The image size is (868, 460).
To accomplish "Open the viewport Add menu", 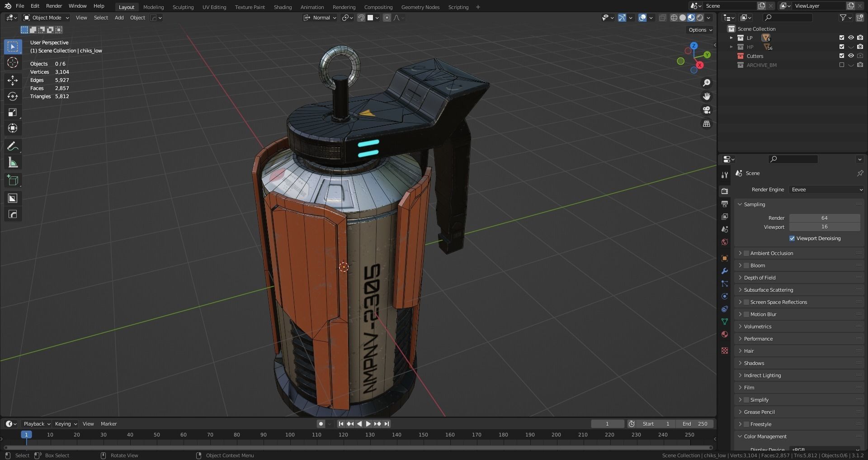I will (x=119, y=18).
